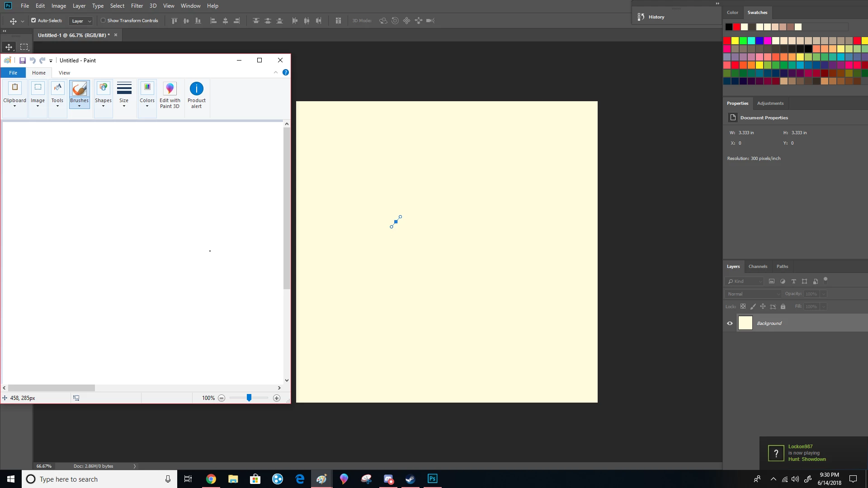The height and width of the screenshot is (488, 868).
Task: Click the Save icon in Paint
Action: 22,61
